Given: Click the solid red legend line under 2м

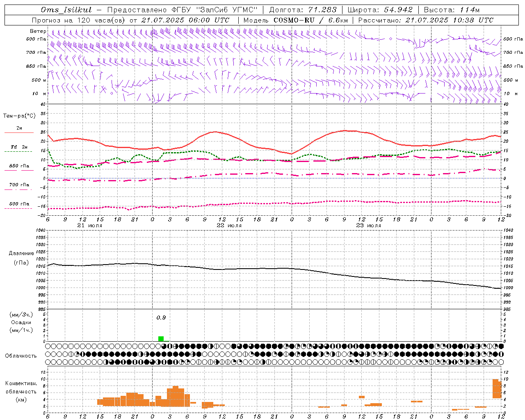Looking at the screenshot, I should click(x=19, y=133).
